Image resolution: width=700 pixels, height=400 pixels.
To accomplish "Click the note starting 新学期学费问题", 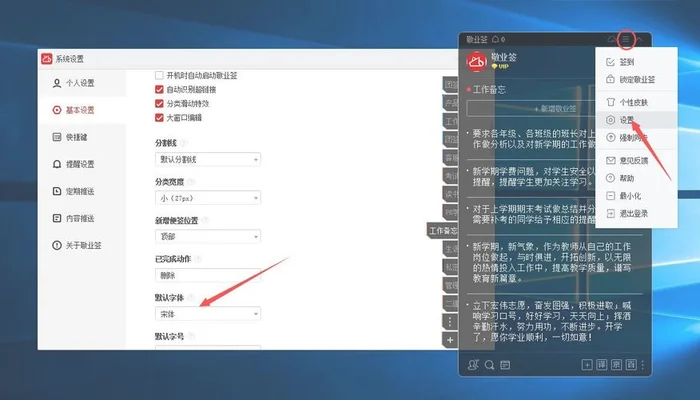I will pos(534,177).
